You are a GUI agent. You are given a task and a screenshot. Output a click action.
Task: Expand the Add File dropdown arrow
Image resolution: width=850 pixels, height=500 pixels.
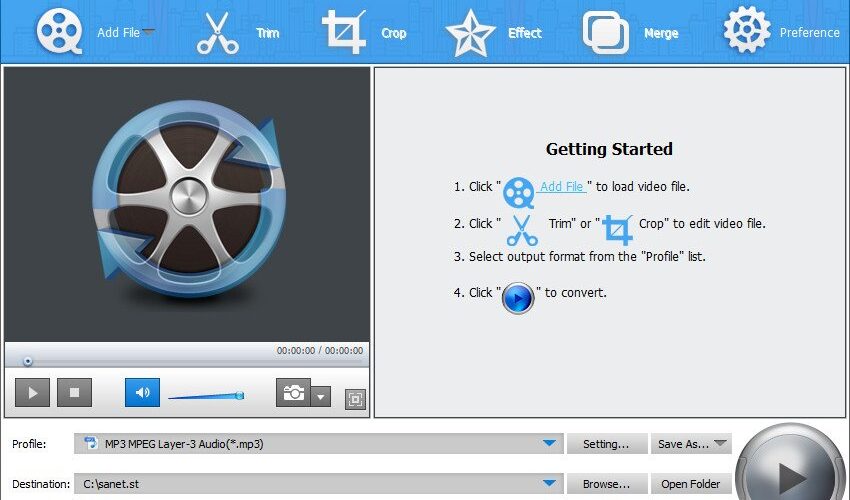click(x=148, y=31)
